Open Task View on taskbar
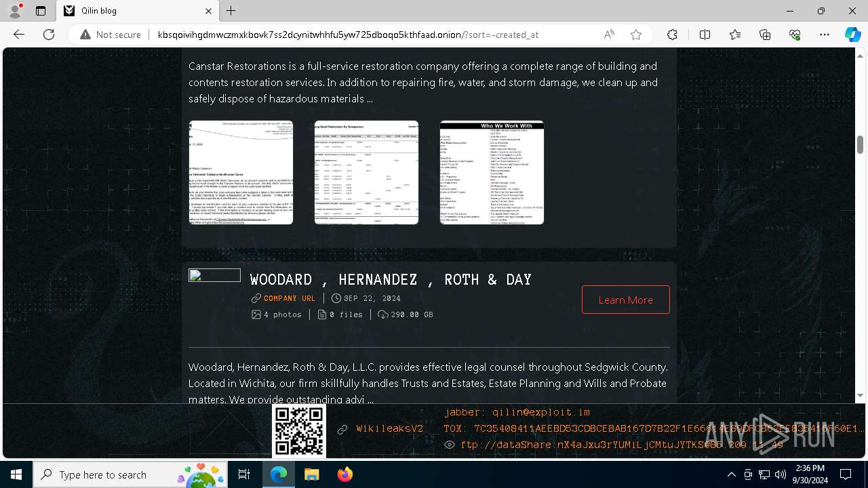Screen dimensions: 868x488 click(x=244, y=474)
